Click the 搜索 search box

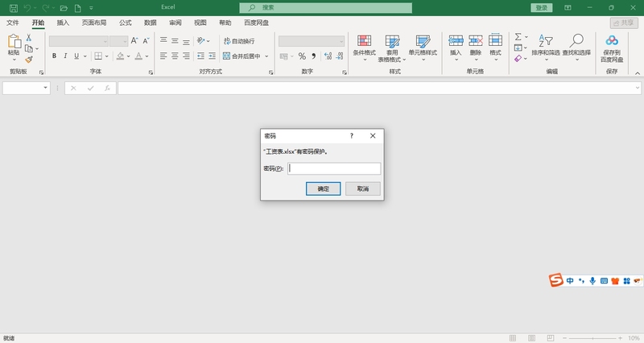pos(326,7)
